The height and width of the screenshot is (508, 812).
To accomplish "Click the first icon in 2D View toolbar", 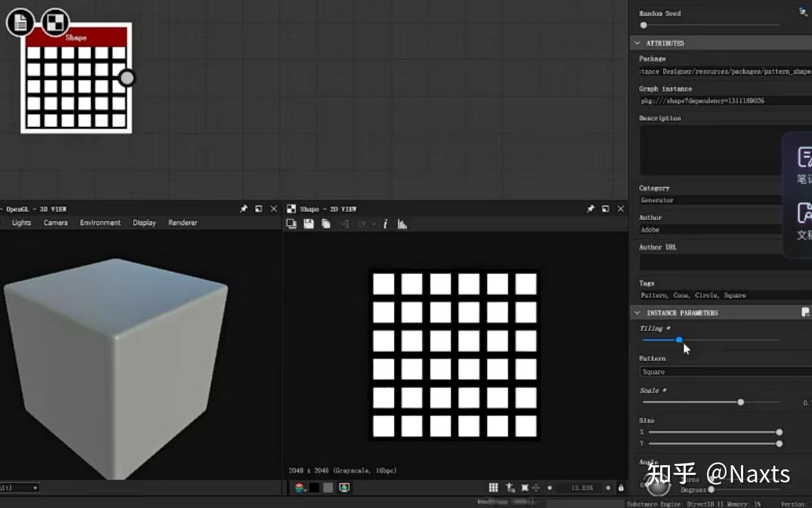I will click(x=292, y=224).
